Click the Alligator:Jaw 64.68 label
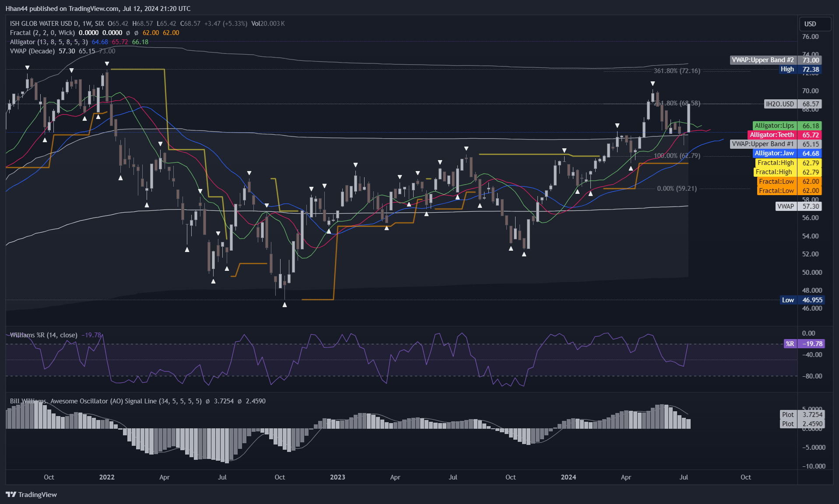The width and height of the screenshot is (839, 504). tap(787, 153)
